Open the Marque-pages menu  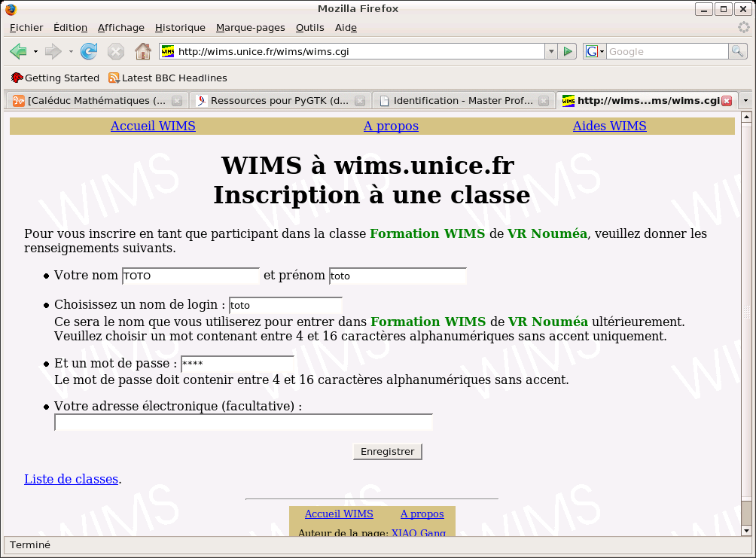(251, 28)
